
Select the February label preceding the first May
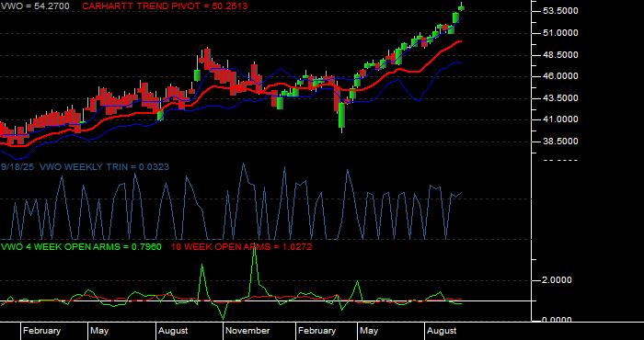41,331
